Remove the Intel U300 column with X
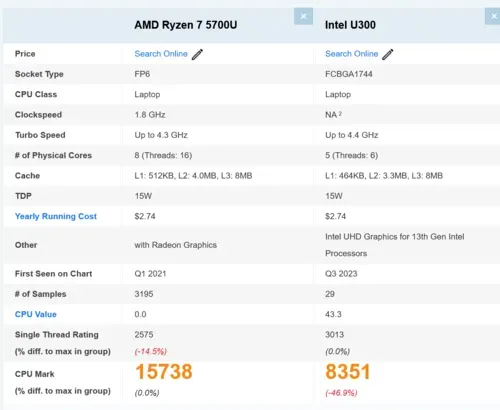Viewport: 500px width, 410px height. (x=493, y=16)
